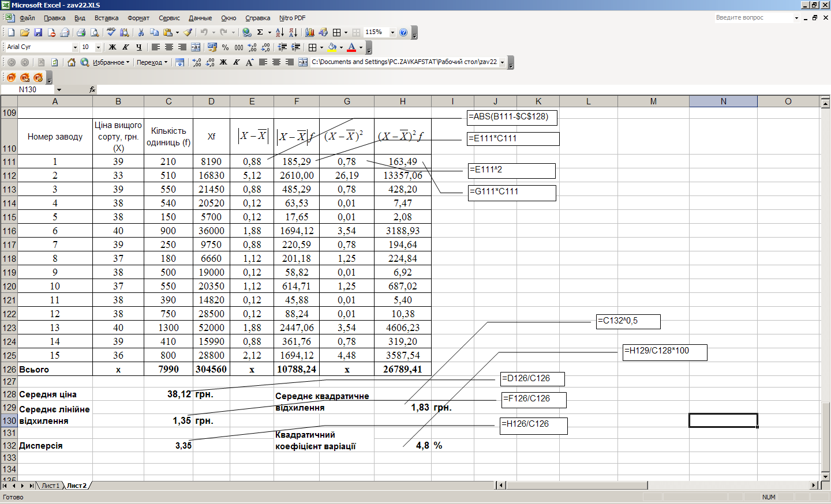831x504 pixels.
Task: Apply AutoSum (Σ)
Action: point(260,32)
